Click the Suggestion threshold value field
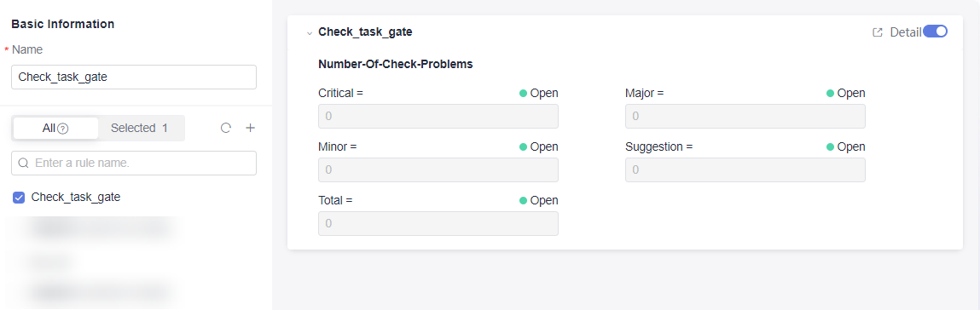Image resolution: width=980 pixels, height=310 pixels. coord(745,169)
